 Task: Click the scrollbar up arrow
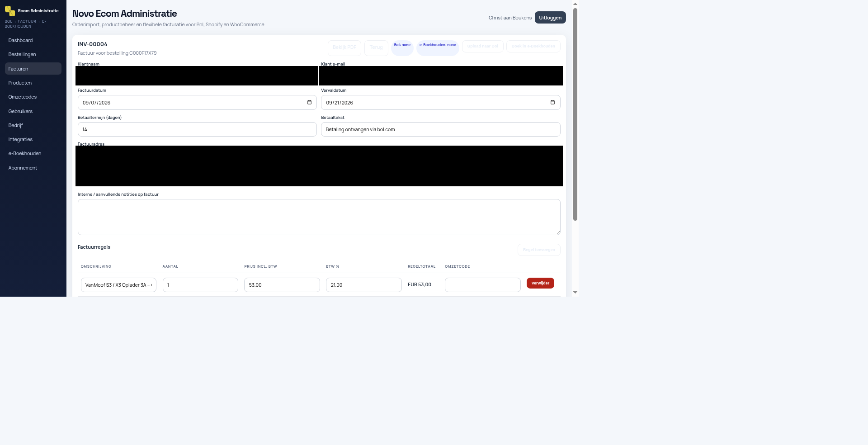(x=575, y=4)
